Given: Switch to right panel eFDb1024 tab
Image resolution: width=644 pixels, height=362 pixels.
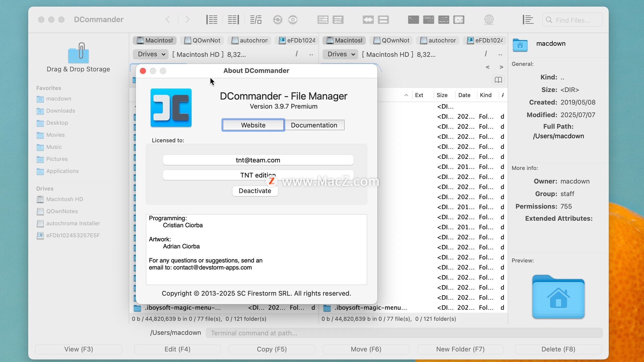Looking at the screenshot, I should [485, 40].
